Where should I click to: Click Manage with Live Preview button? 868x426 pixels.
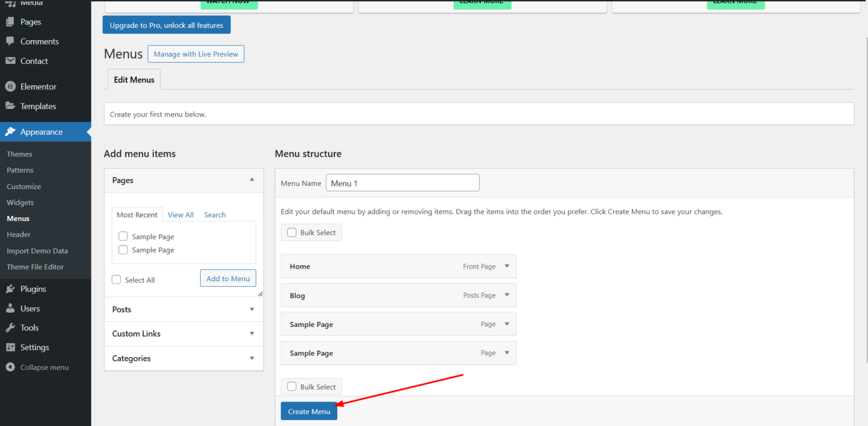click(196, 54)
